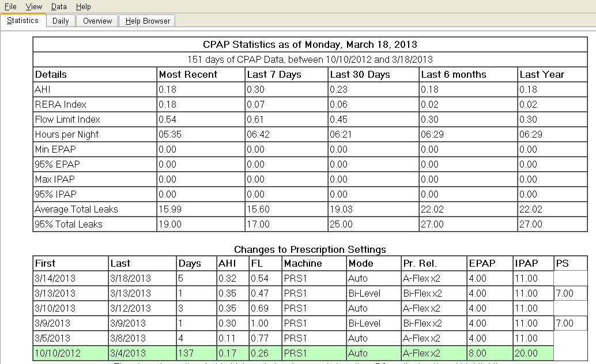Click the RERA Index row label
Viewport: 596px width, 364px height.
[61, 104]
